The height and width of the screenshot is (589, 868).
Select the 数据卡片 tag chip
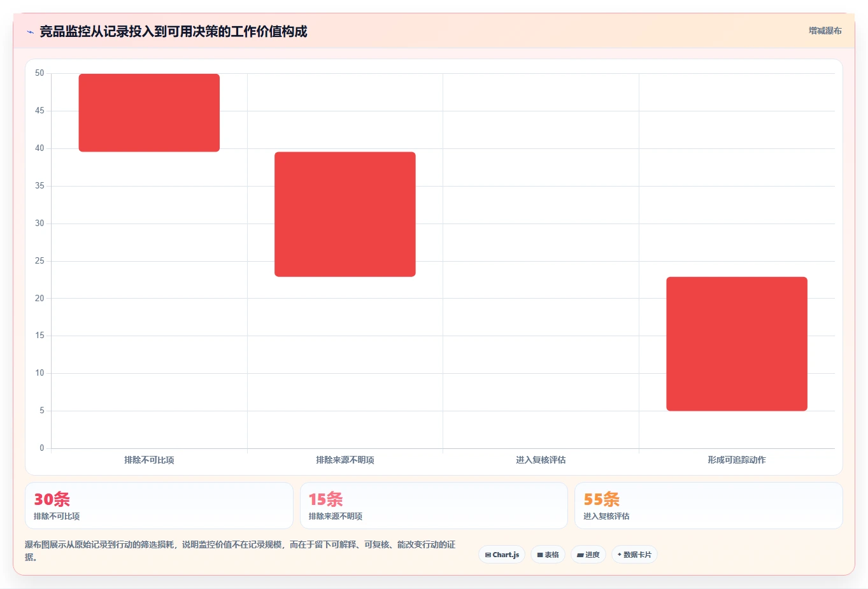634,555
